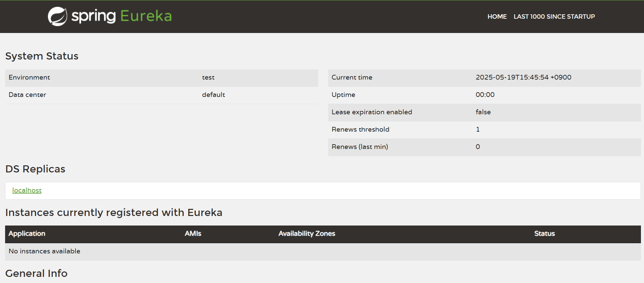Click the Renews (last min) label
Image resolution: width=644 pixels, height=283 pixels.
(x=360, y=147)
